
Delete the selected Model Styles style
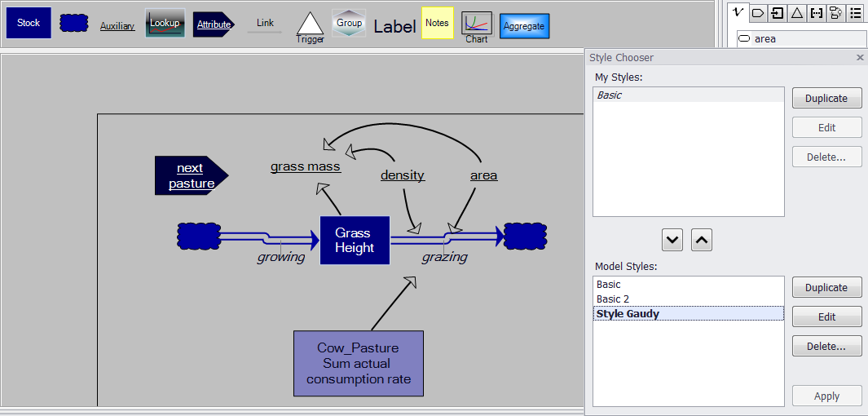coord(826,346)
